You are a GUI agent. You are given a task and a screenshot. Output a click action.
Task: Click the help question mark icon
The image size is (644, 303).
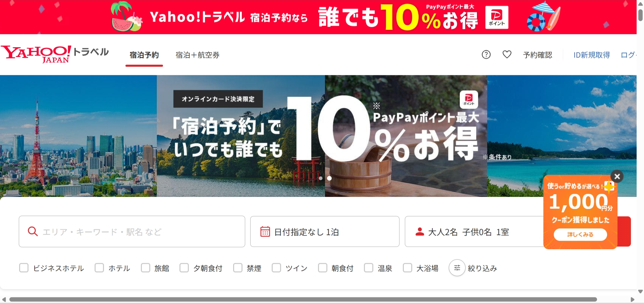[486, 55]
